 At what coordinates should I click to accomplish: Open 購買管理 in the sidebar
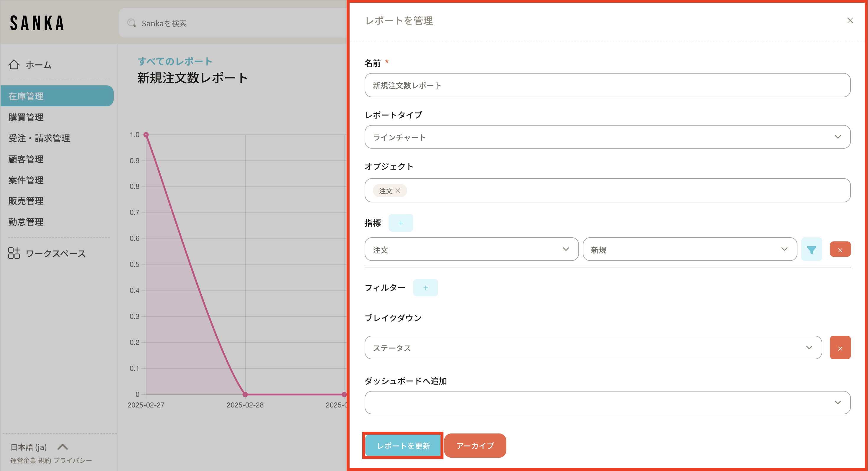coord(26,117)
